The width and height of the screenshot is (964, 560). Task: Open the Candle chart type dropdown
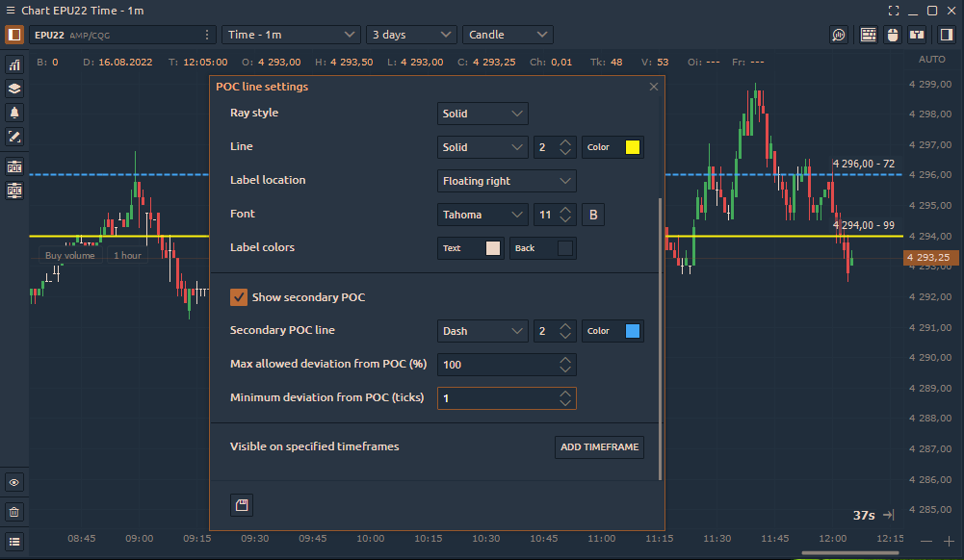pyautogui.click(x=508, y=35)
